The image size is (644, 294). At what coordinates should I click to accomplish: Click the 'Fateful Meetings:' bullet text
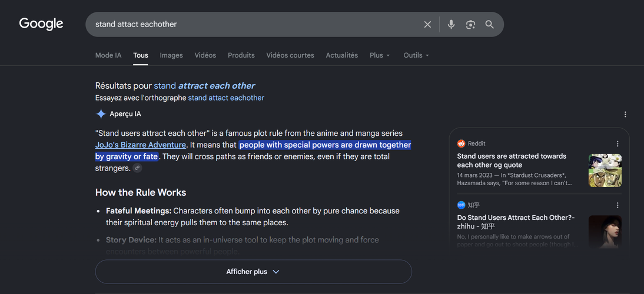pos(139,211)
